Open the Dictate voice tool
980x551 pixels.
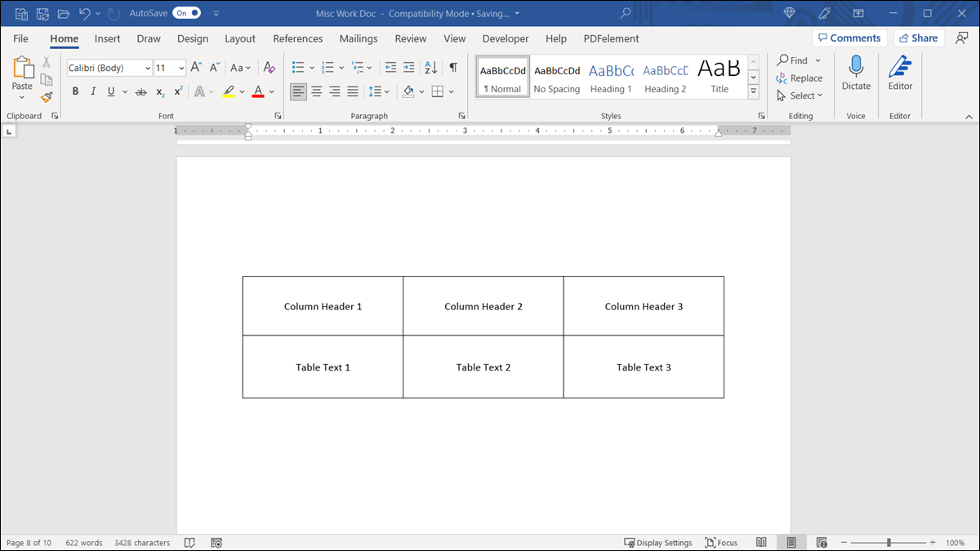click(856, 73)
